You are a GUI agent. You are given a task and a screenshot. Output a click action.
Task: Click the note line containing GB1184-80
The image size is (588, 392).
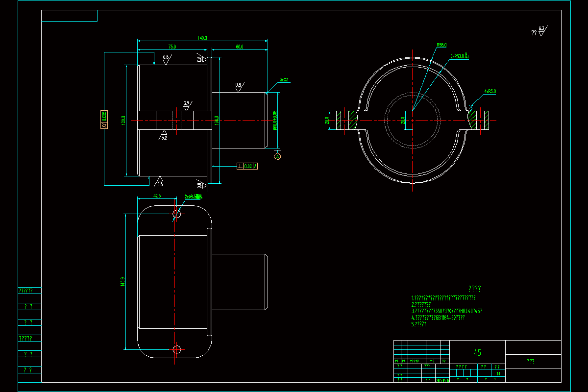(438, 318)
